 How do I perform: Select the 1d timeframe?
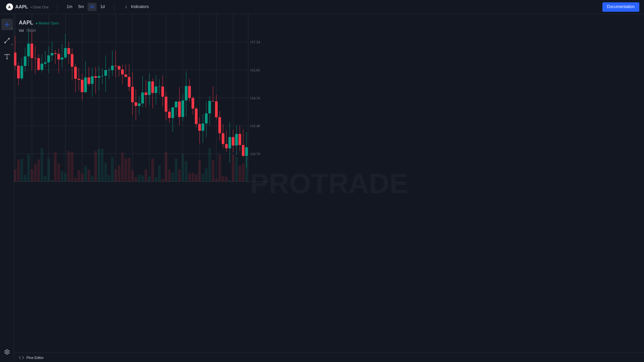(102, 7)
